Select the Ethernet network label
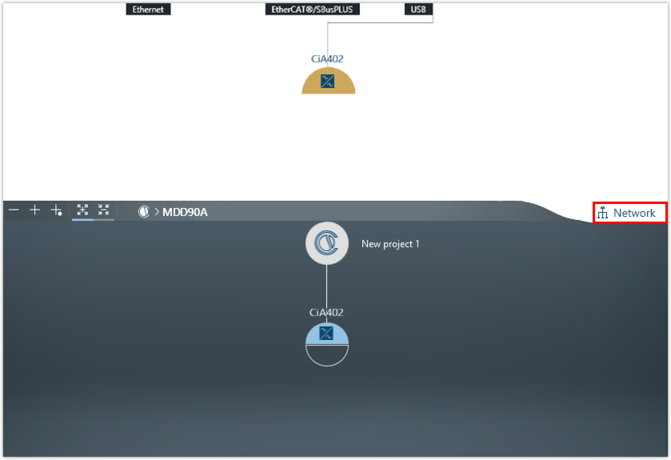 (149, 9)
